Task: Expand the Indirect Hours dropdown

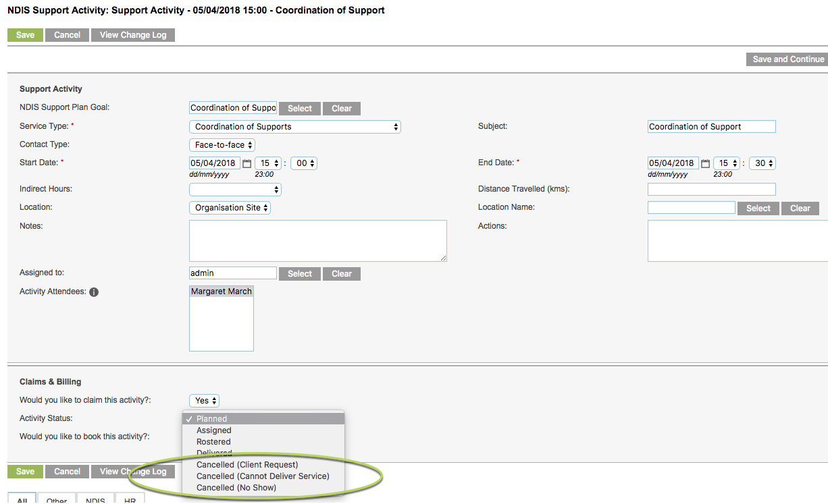Action: coord(235,190)
